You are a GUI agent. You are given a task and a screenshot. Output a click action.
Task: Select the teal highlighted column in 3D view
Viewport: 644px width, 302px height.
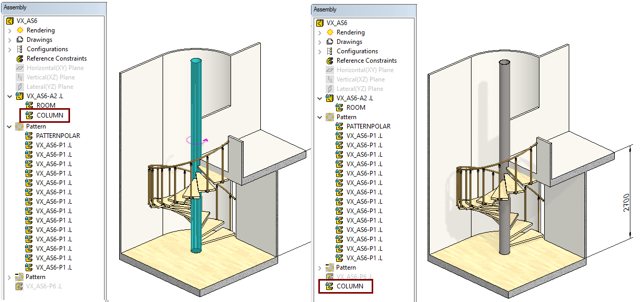click(x=196, y=209)
